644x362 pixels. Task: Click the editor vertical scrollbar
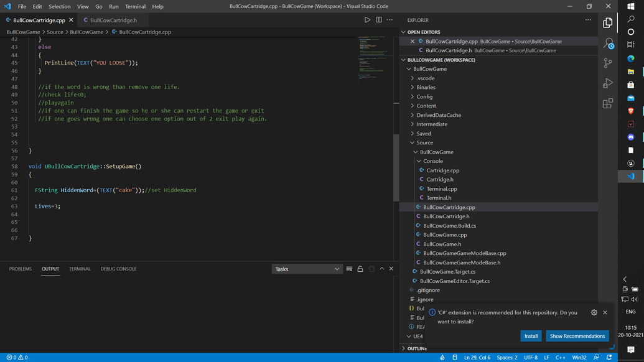pos(396,168)
